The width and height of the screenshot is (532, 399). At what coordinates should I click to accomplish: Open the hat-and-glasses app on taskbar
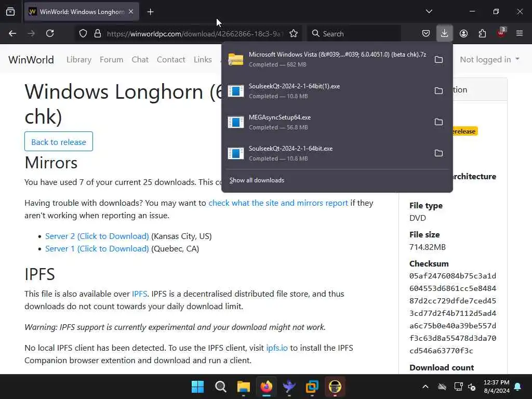[x=335, y=387]
